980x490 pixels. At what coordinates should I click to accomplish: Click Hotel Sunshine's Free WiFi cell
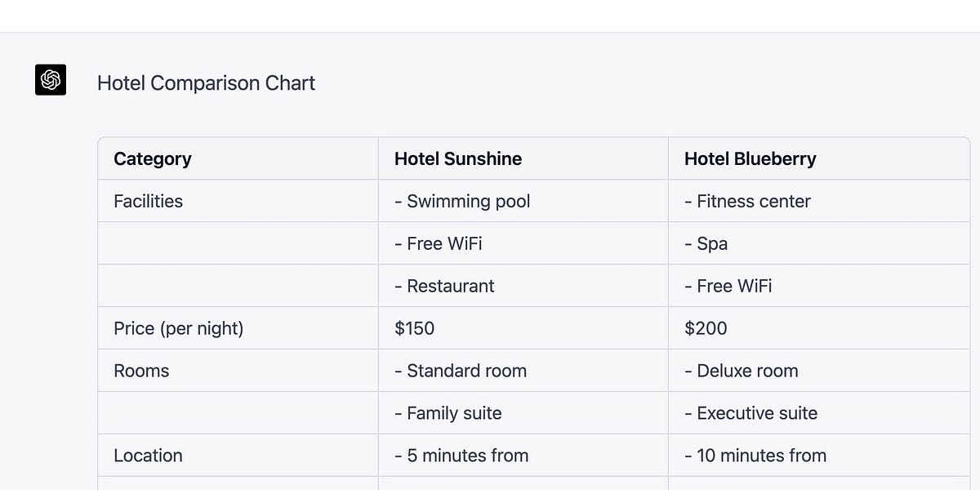pyautogui.click(x=443, y=243)
